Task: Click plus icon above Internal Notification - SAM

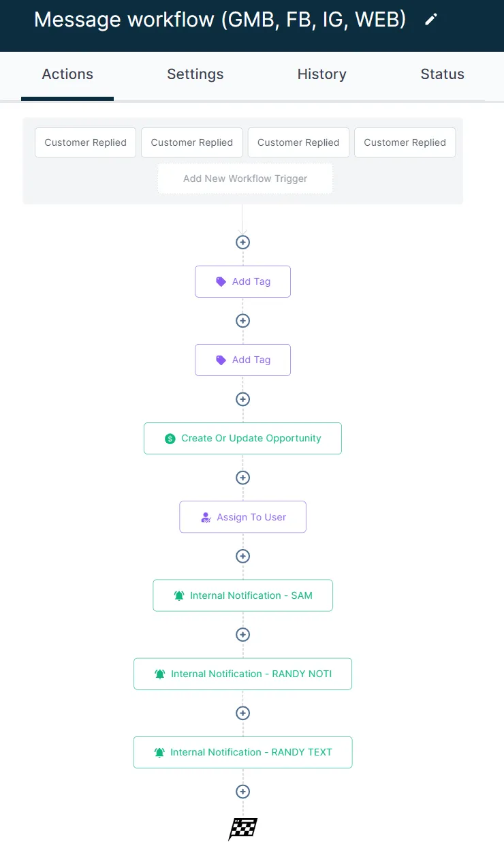Action: (x=242, y=556)
